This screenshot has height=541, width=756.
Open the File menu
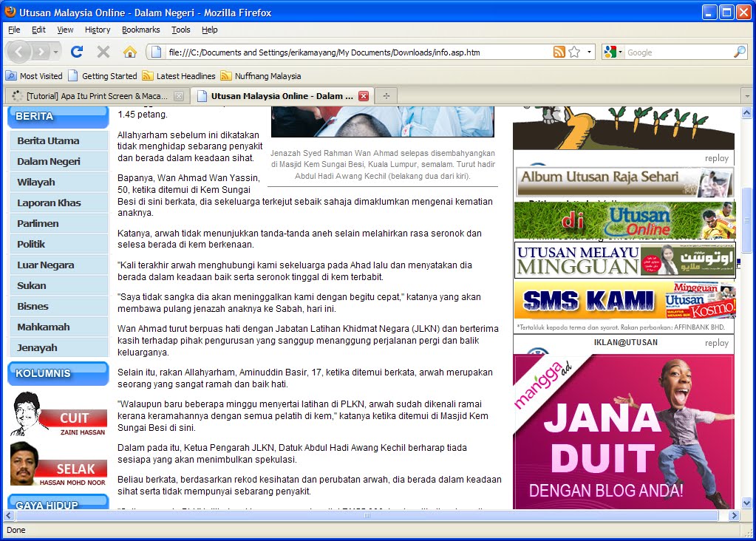click(15, 30)
